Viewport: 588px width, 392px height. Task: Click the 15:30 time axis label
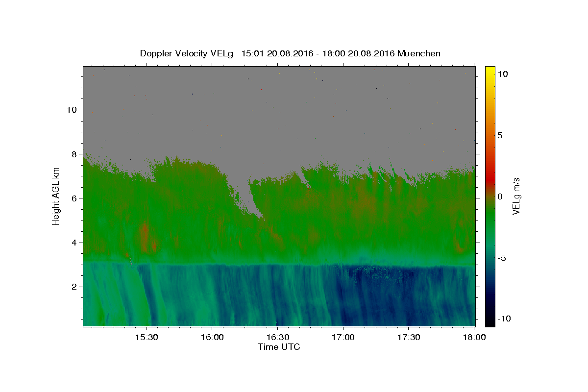tap(146, 338)
